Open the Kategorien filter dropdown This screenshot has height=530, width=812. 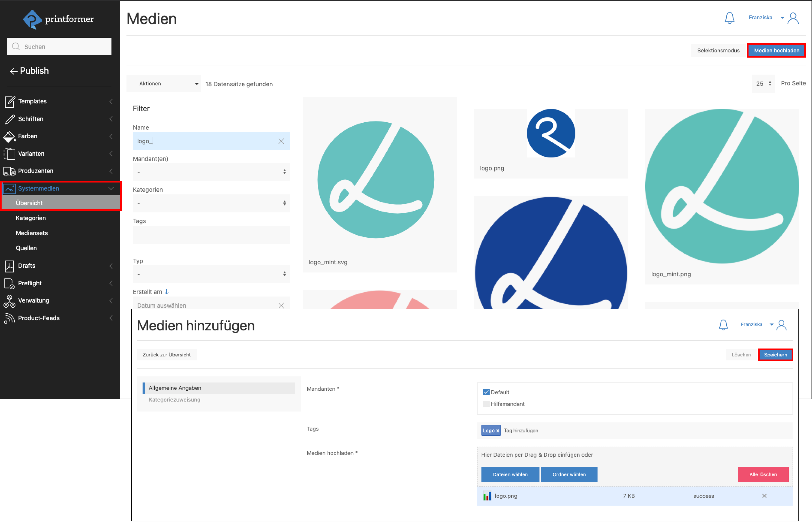click(x=211, y=203)
